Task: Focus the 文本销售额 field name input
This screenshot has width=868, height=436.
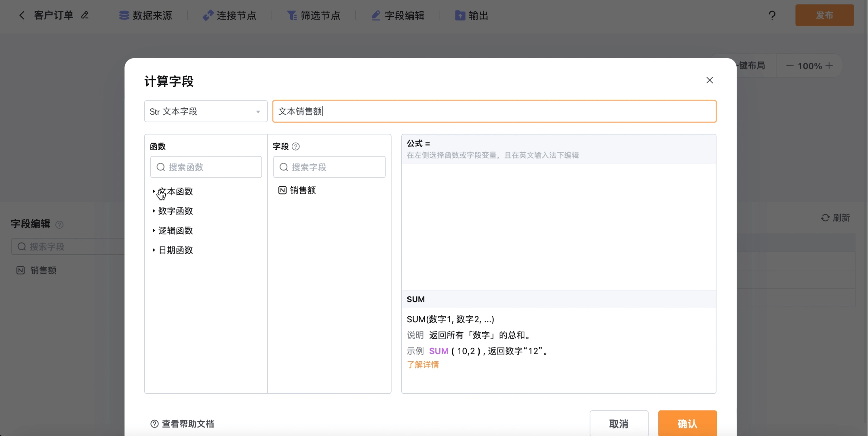Action: click(494, 111)
